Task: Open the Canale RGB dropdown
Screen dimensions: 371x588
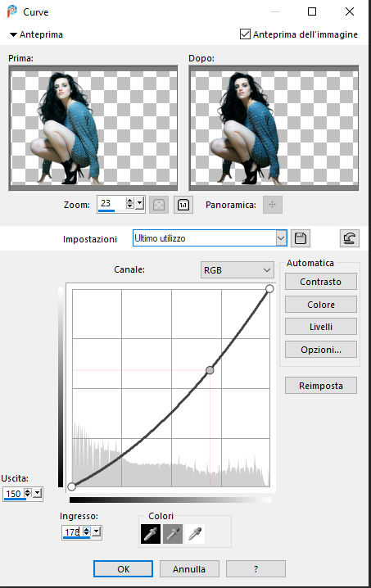Action: [x=237, y=270]
